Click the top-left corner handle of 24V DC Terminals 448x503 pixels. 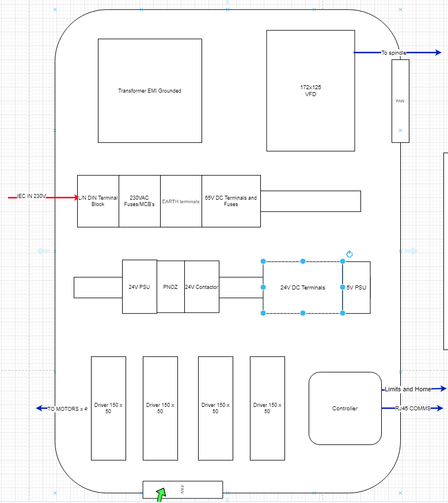click(x=263, y=261)
